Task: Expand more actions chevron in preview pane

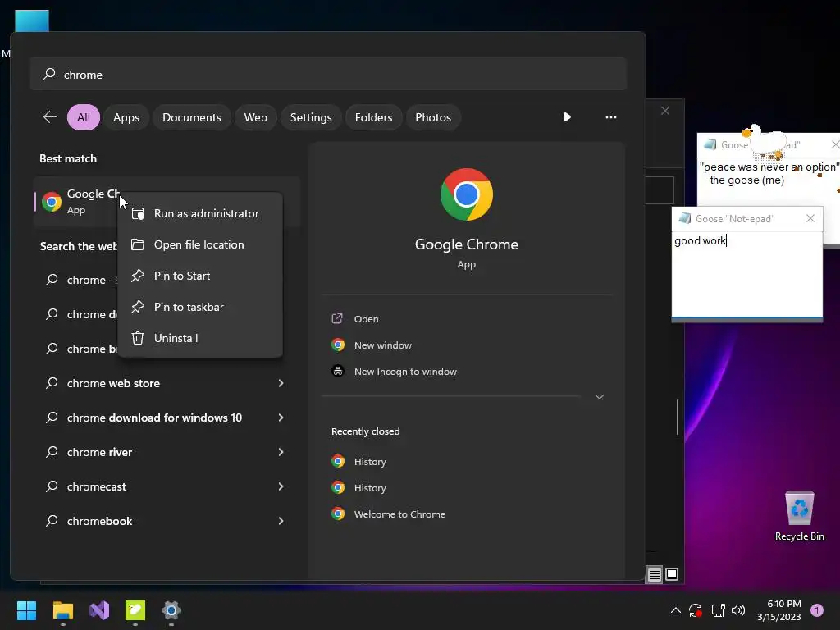Action: pos(600,397)
